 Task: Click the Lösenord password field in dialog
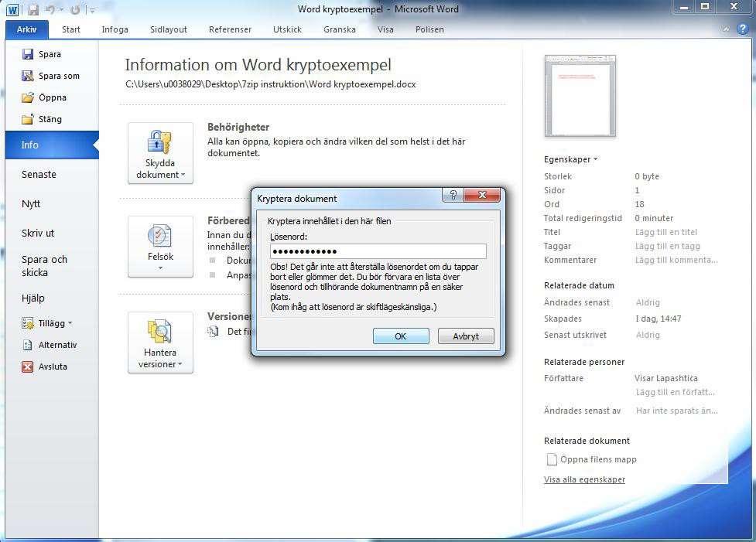(378, 251)
